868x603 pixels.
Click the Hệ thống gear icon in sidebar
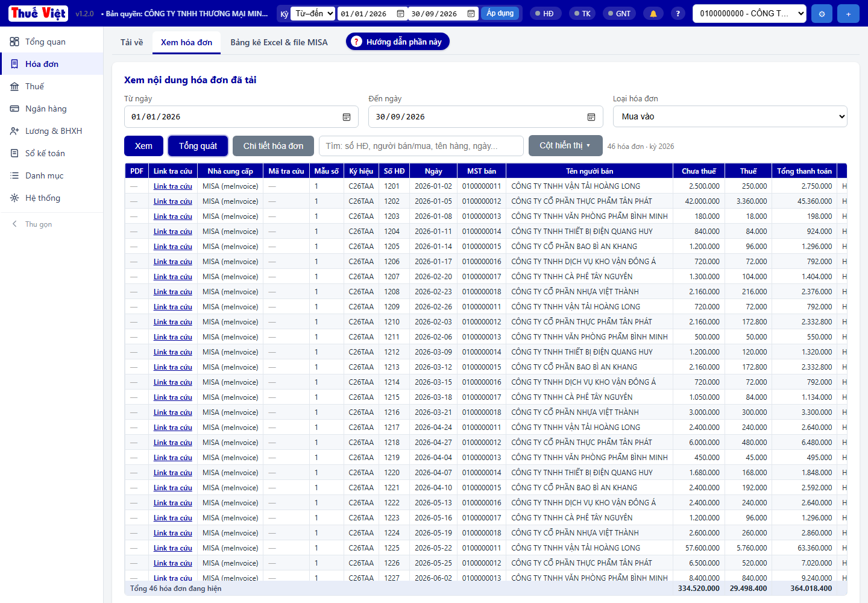coord(14,198)
